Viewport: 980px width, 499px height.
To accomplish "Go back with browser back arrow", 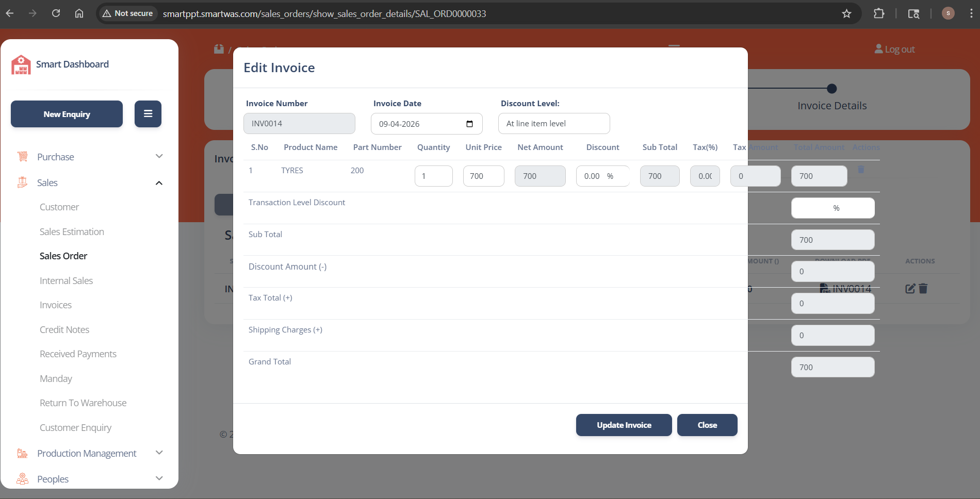I will tap(10, 13).
